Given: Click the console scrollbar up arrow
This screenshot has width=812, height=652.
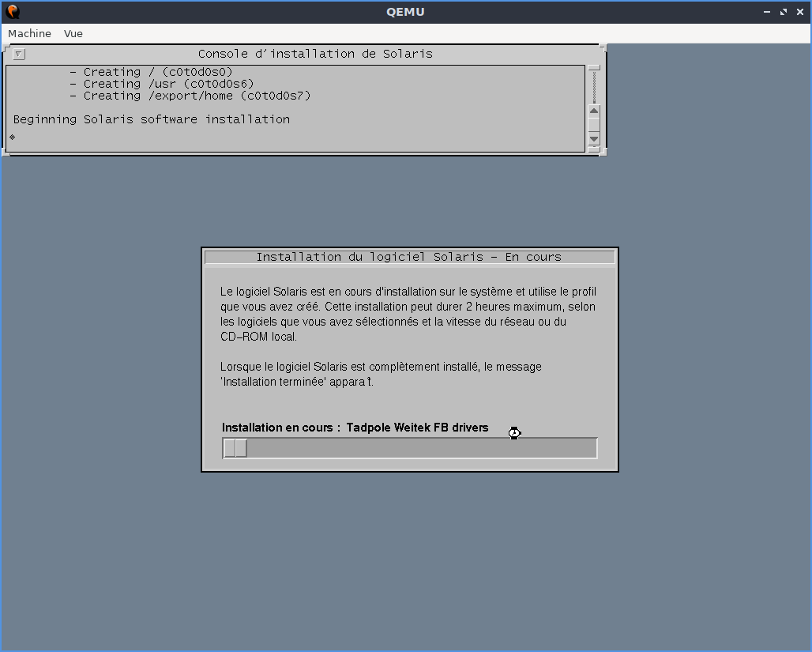Looking at the screenshot, I should point(594,111).
